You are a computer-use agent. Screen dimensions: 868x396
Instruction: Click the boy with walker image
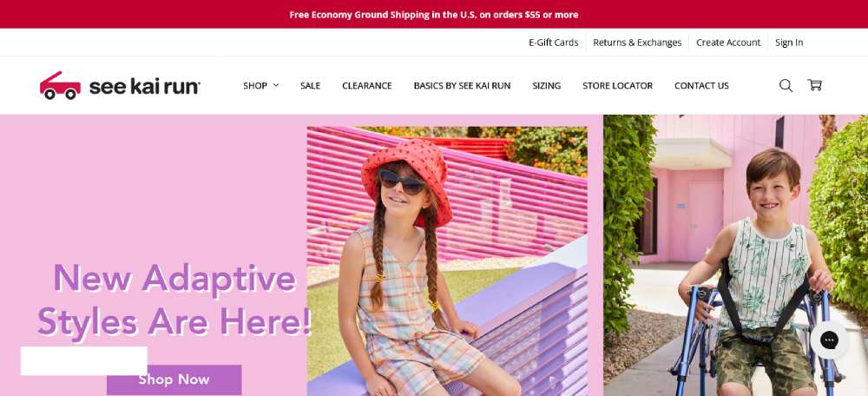[736, 255]
